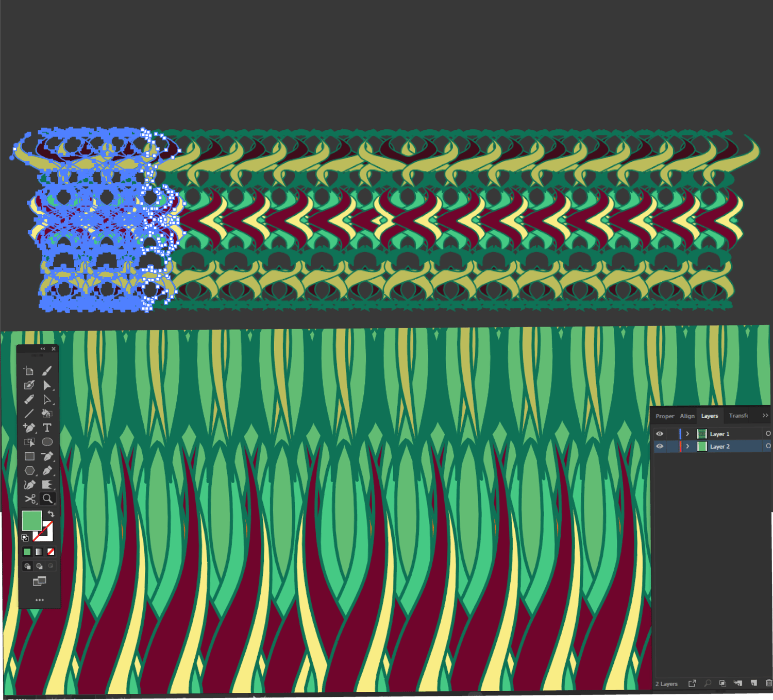Apply Gradient mode
The height and width of the screenshot is (700, 773).
point(39,552)
